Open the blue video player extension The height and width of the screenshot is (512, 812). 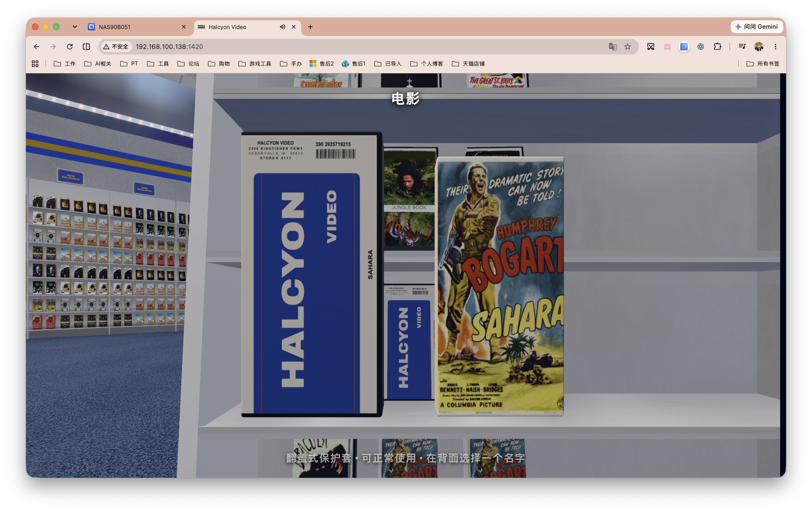pyautogui.click(x=684, y=47)
